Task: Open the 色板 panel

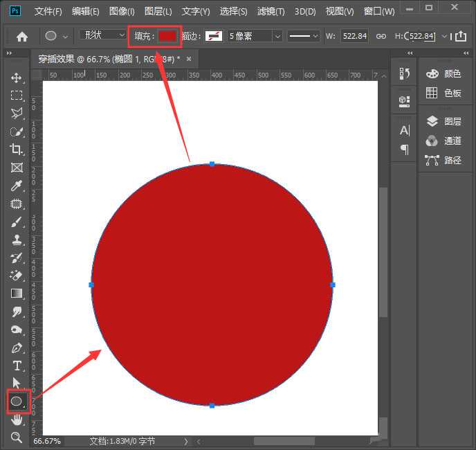Action: [x=443, y=93]
